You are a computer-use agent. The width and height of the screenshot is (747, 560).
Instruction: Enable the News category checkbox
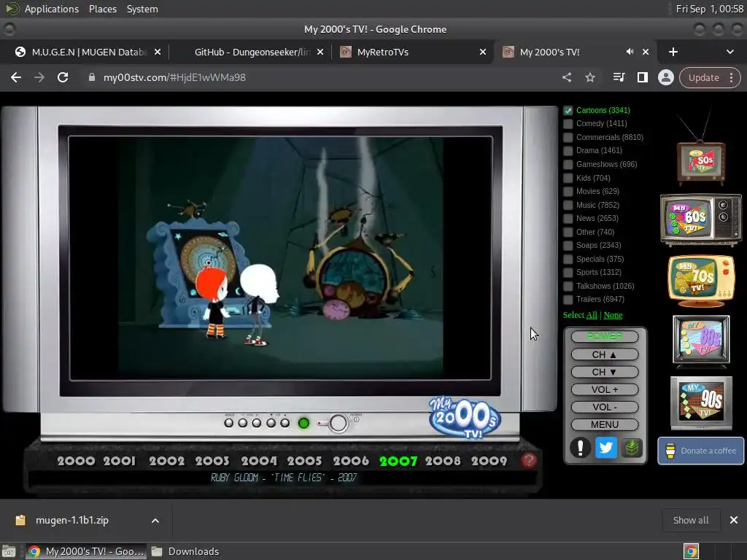pos(568,219)
